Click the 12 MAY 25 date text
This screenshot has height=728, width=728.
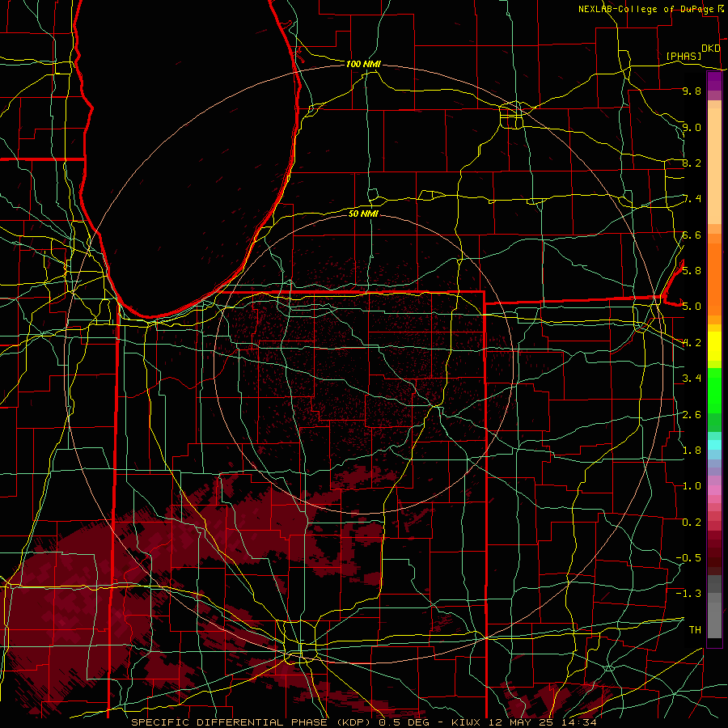point(519,722)
